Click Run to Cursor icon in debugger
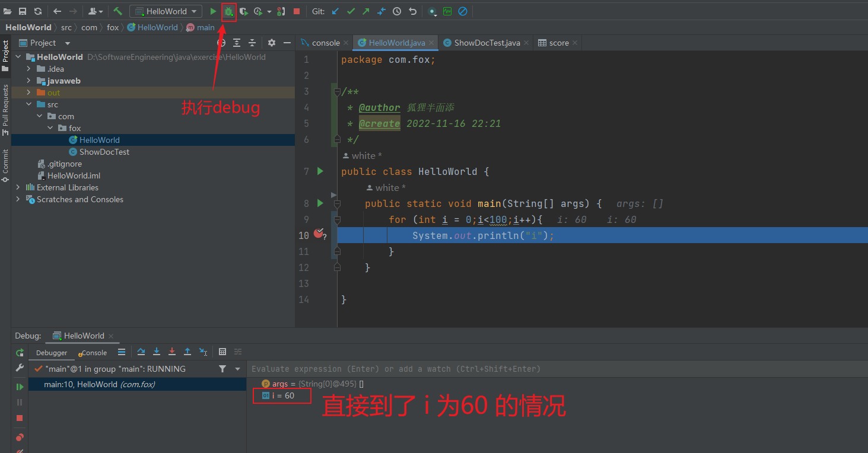Screen dimensions: 868x453 203,352
